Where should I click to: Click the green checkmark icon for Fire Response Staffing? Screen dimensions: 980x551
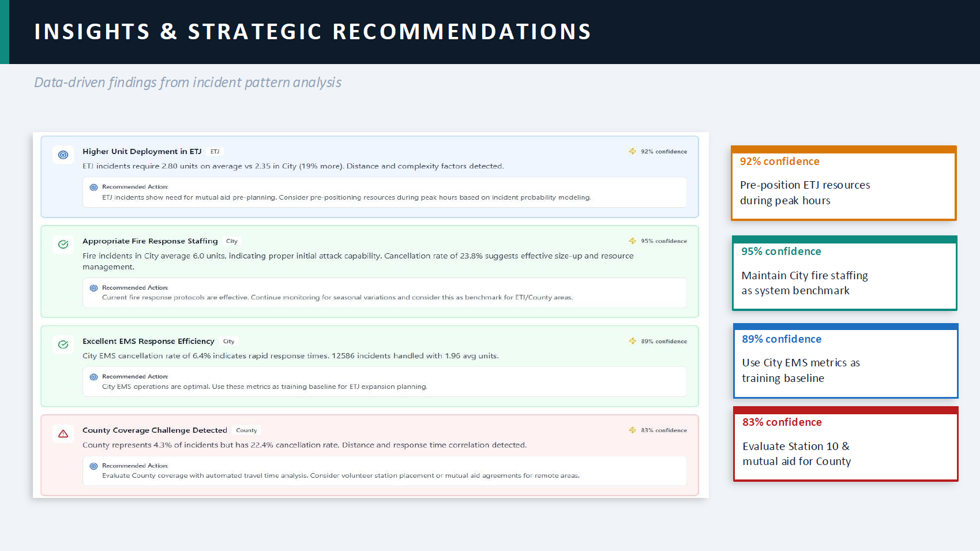coord(63,244)
